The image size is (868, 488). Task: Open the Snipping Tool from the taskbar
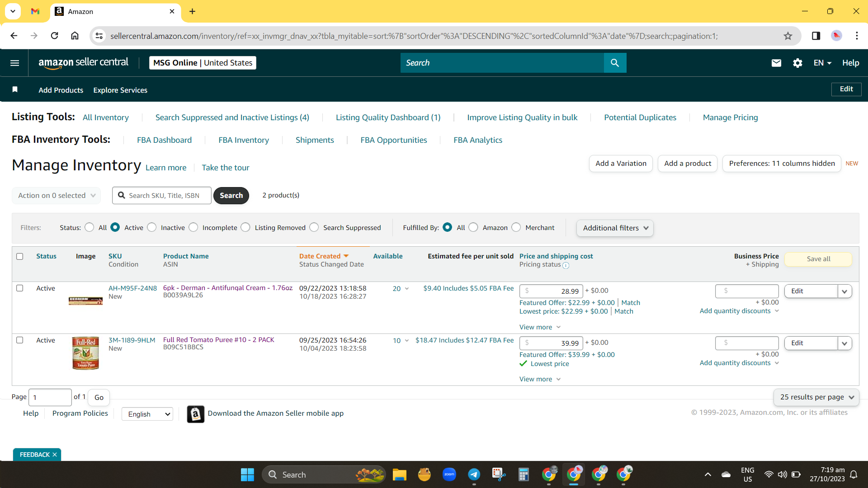pyautogui.click(x=499, y=474)
